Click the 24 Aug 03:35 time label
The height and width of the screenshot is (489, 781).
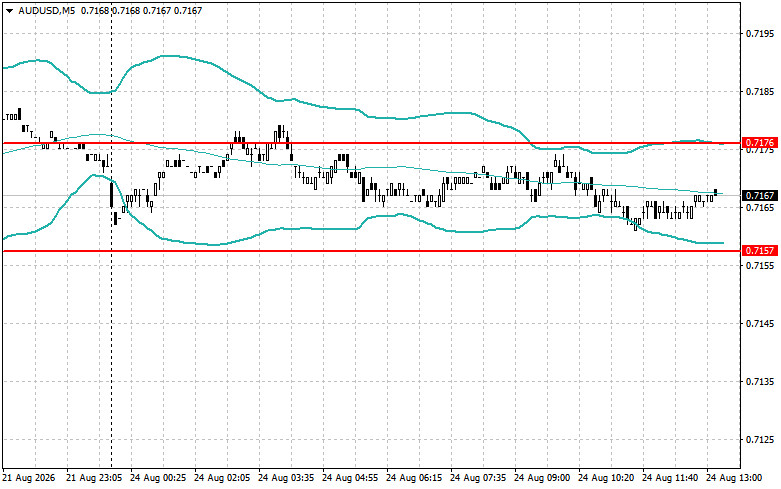pos(286,478)
